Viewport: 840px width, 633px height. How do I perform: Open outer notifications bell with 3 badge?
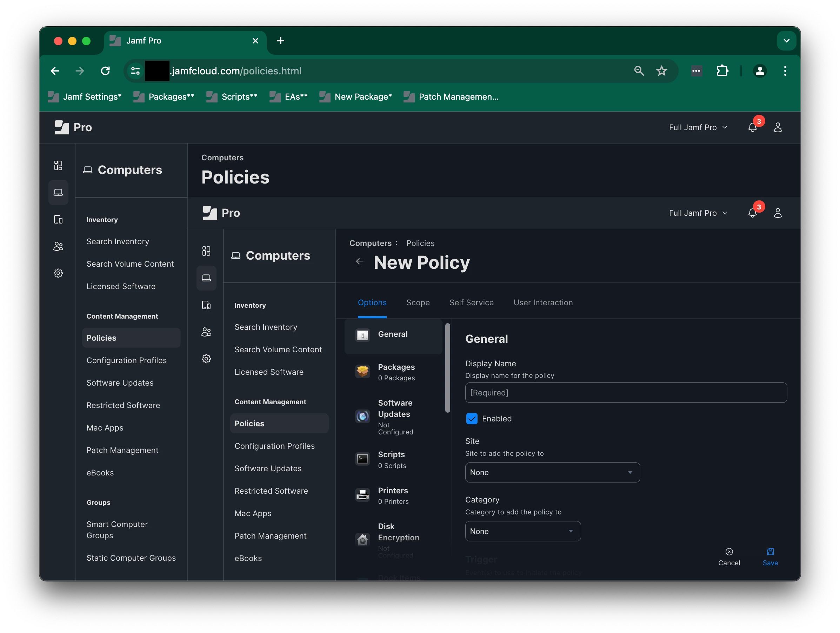[753, 127]
